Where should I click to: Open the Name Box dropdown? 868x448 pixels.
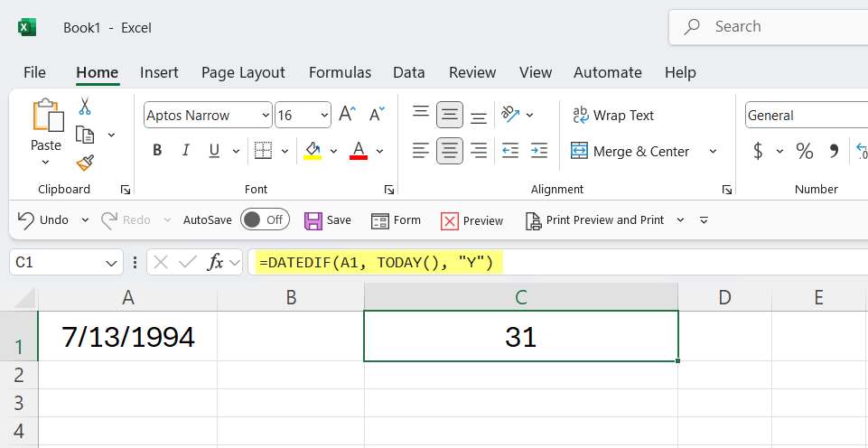tap(111, 263)
